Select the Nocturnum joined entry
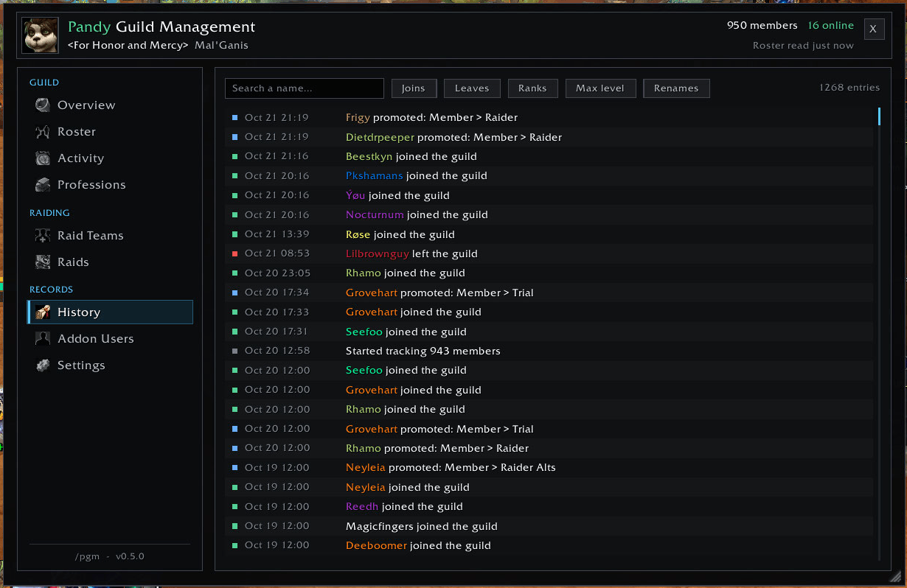The height and width of the screenshot is (588, 907). (549, 215)
